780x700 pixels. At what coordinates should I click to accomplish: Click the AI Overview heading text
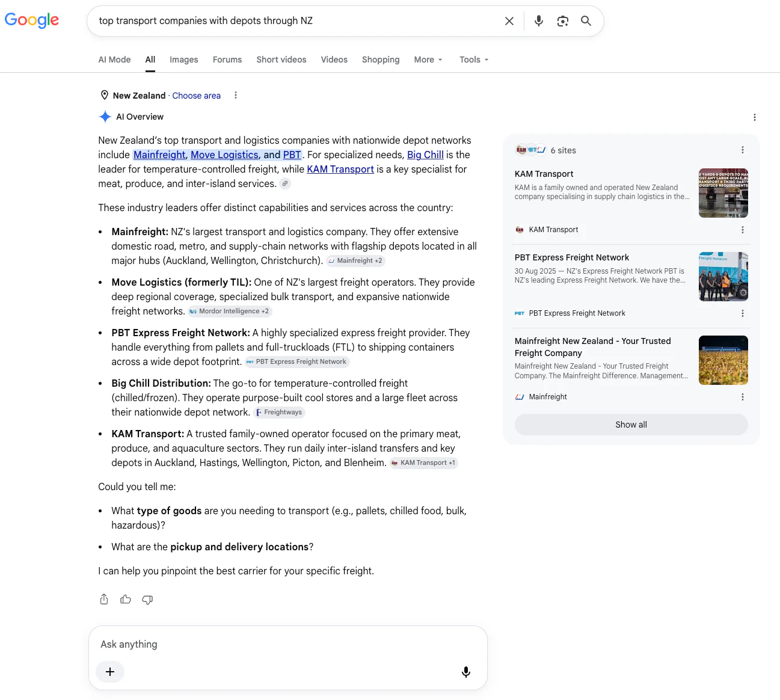(x=140, y=117)
